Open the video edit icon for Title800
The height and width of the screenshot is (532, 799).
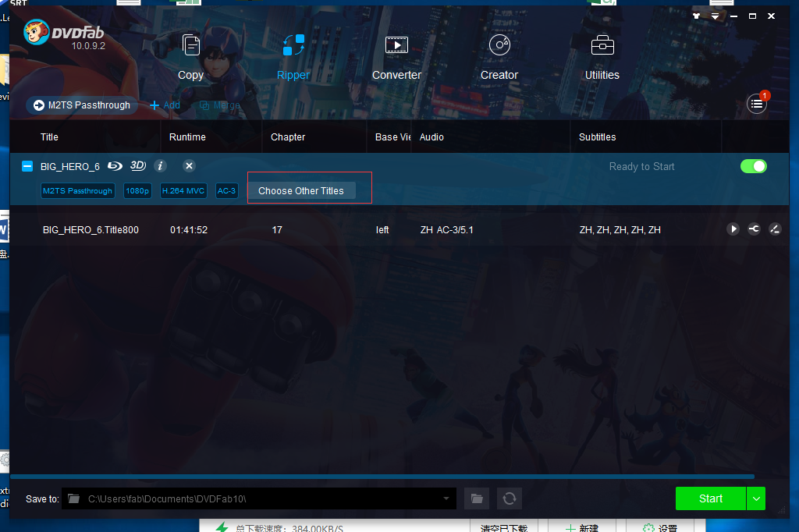tap(775, 229)
